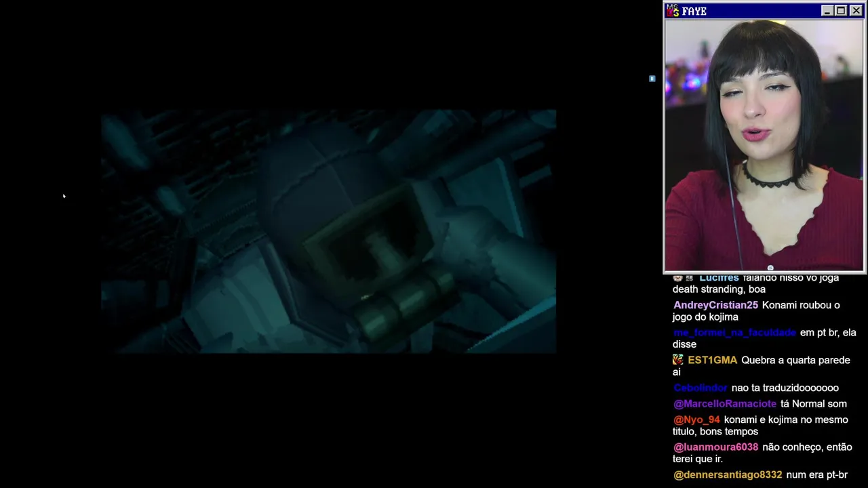Open chat user @Nyo_94

pyautogui.click(x=696, y=420)
